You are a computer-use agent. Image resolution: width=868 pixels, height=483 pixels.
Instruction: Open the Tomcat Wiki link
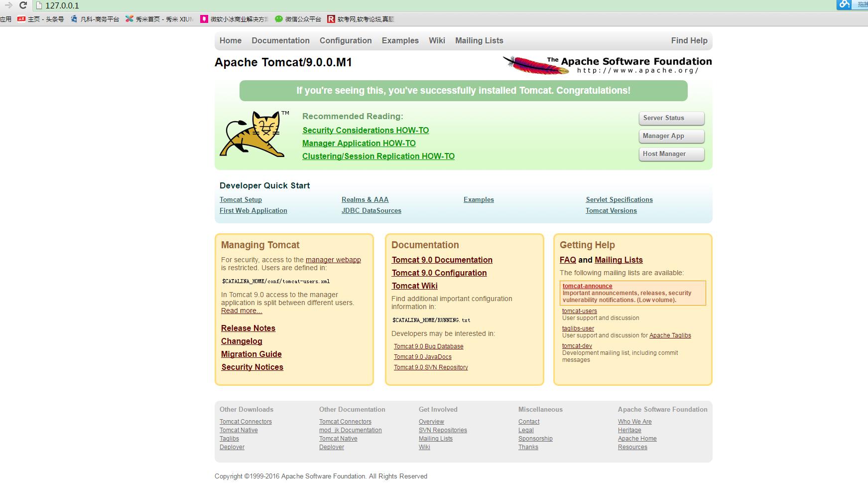click(415, 286)
